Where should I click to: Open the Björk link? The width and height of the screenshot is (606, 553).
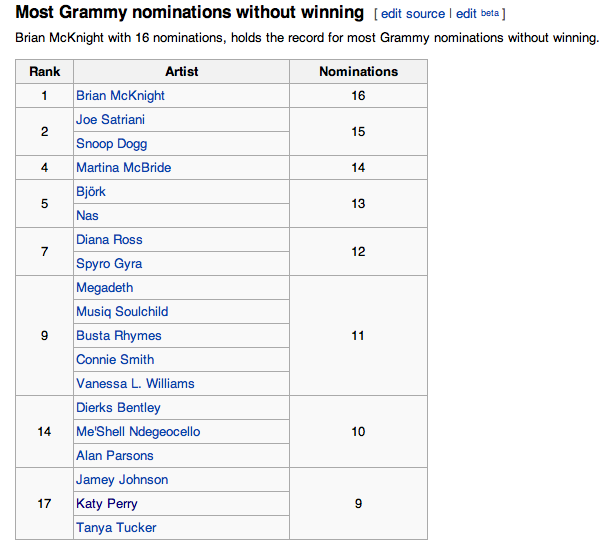(90, 192)
